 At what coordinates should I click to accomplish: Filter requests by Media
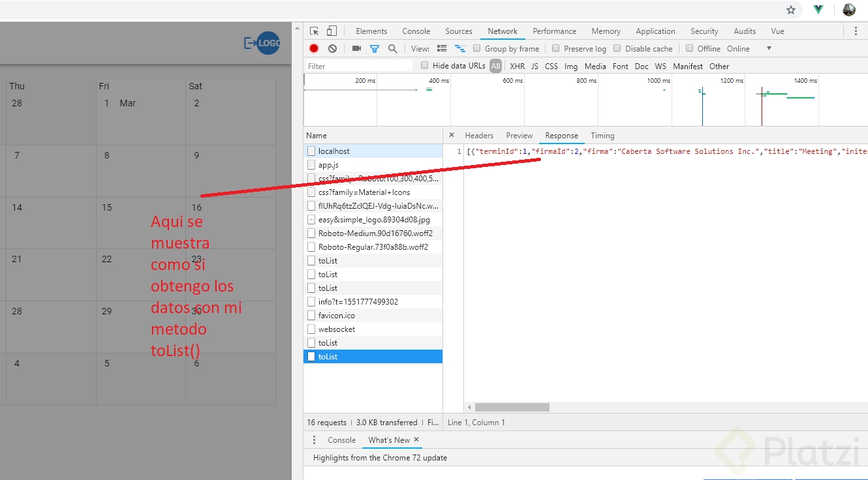(x=595, y=66)
